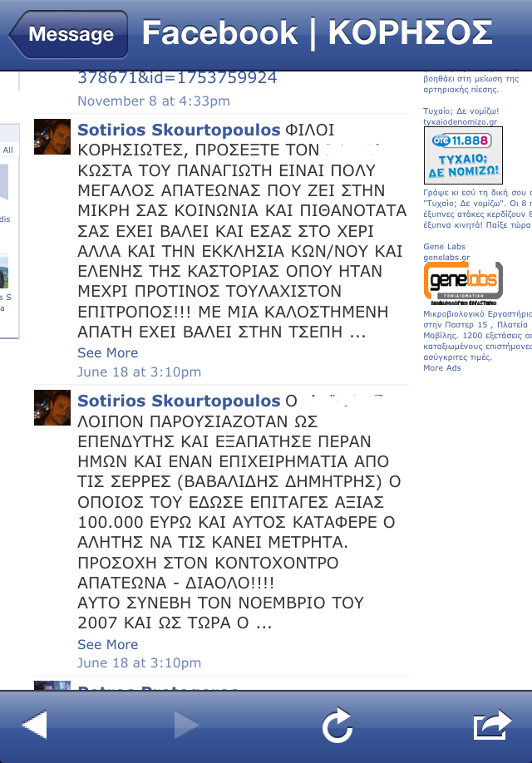This screenshot has width=532, height=763.
Task: Open the share action icon
Action: click(493, 725)
